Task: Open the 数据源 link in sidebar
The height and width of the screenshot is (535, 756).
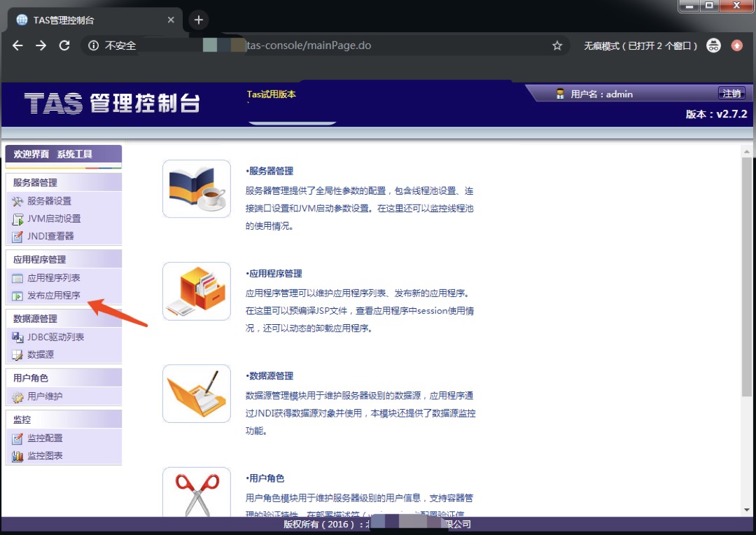Action: (41, 354)
